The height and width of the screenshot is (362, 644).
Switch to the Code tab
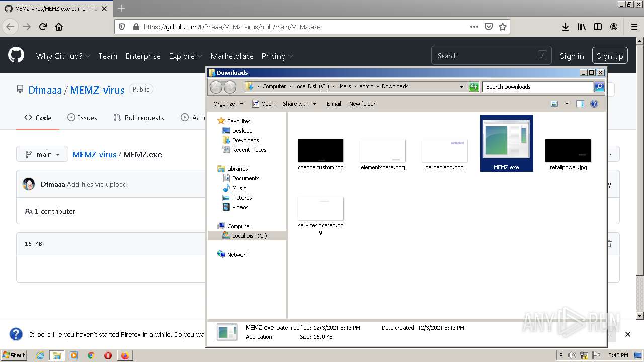point(38,118)
